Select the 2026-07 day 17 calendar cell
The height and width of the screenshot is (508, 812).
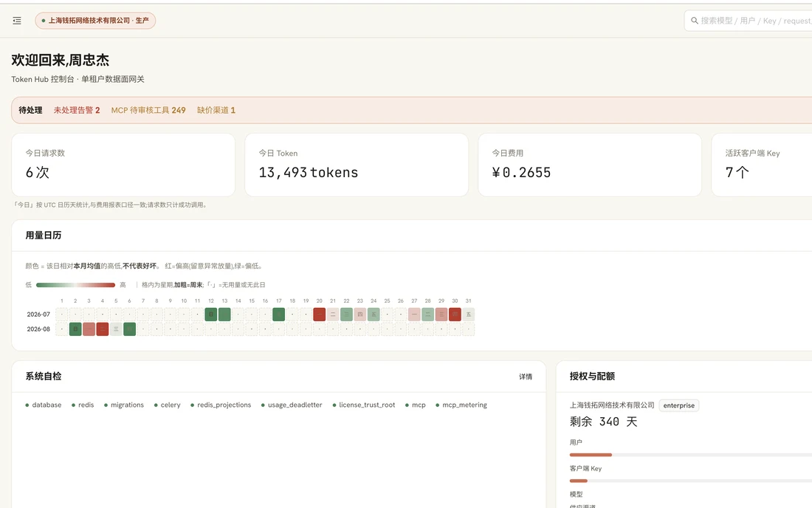[278, 315]
